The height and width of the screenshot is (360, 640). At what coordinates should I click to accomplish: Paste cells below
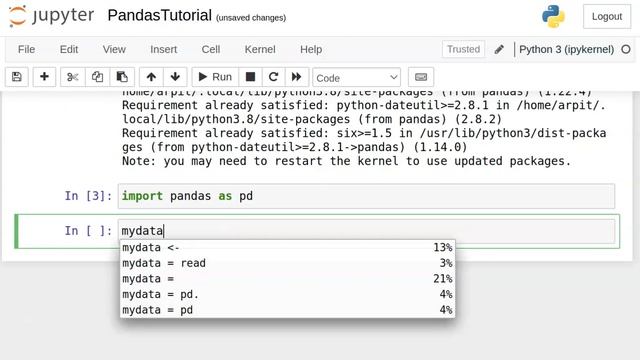coord(122,77)
